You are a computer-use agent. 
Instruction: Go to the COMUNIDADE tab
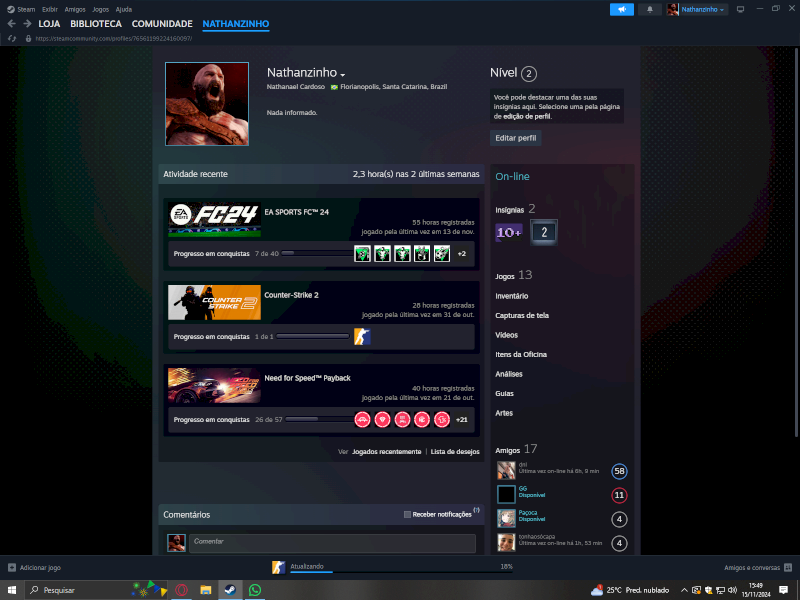162,24
